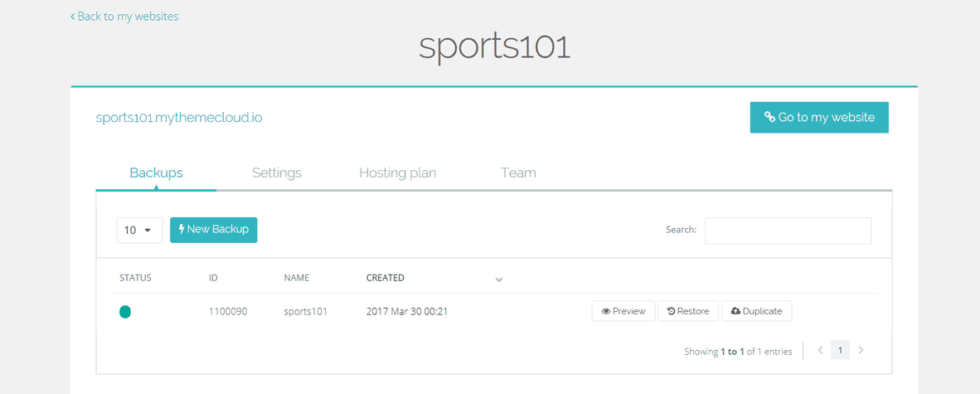
Task: Sort by the ID column header
Action: pos(213,278)
